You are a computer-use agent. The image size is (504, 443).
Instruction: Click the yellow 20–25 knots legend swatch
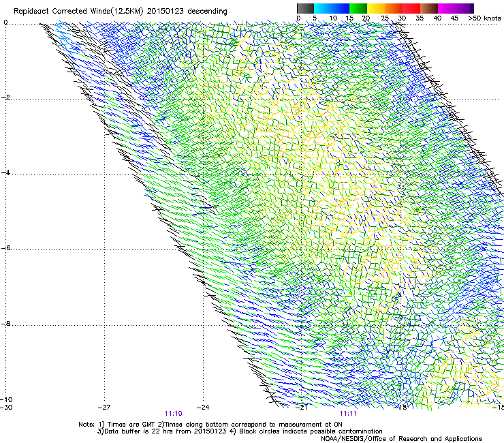point(376,8)
